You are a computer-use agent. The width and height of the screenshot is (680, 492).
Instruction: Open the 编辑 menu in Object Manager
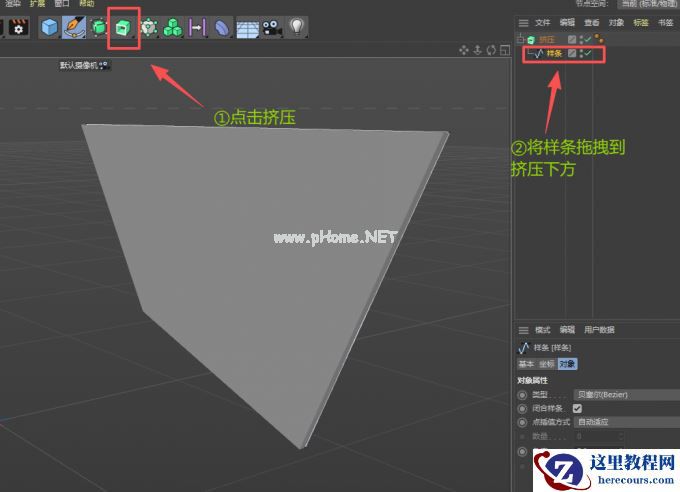coord(567,23)
